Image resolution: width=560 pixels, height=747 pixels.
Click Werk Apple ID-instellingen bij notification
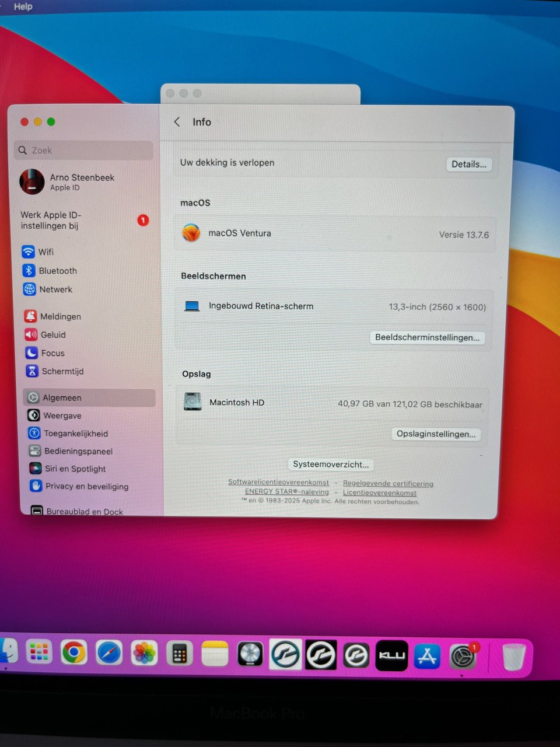click(85, 221)
